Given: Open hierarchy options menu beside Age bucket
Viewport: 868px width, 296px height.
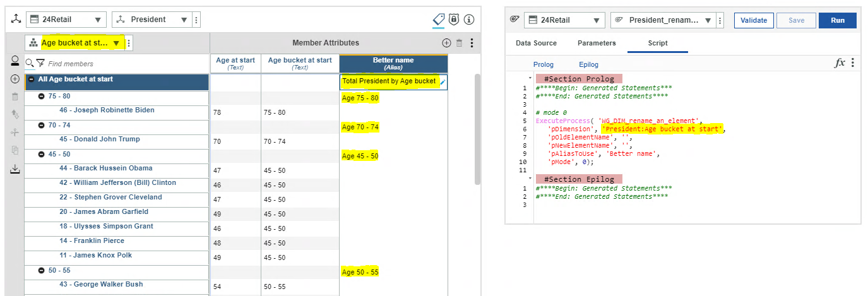Looking at the screenshot, I should (x=129, y=44).
